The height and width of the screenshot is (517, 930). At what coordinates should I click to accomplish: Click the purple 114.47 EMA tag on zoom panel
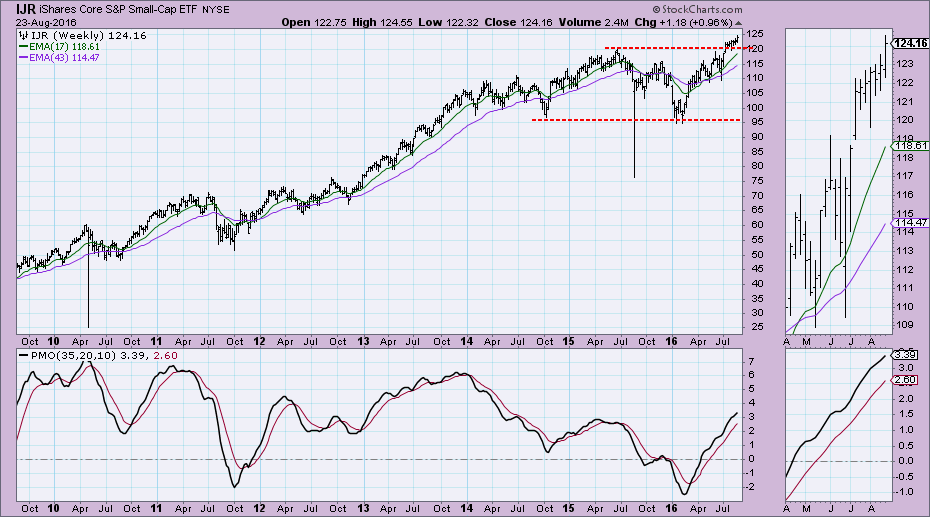pyautogui.click(x=910, y=222)
